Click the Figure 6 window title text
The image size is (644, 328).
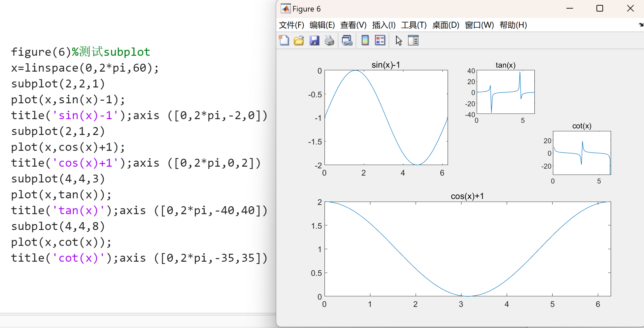[307, 9]
